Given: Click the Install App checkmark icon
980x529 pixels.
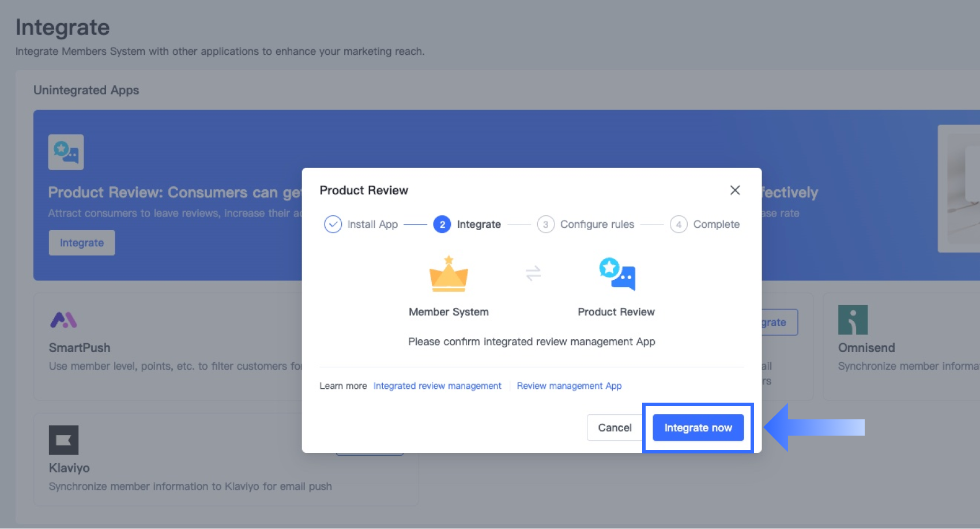Looking at the screenshot, I should (333, 224).
